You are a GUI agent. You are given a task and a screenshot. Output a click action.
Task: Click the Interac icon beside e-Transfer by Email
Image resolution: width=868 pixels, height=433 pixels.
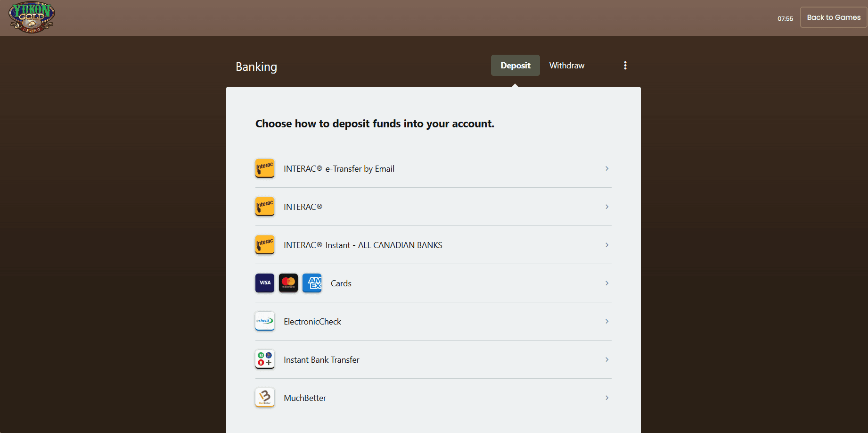265,168
